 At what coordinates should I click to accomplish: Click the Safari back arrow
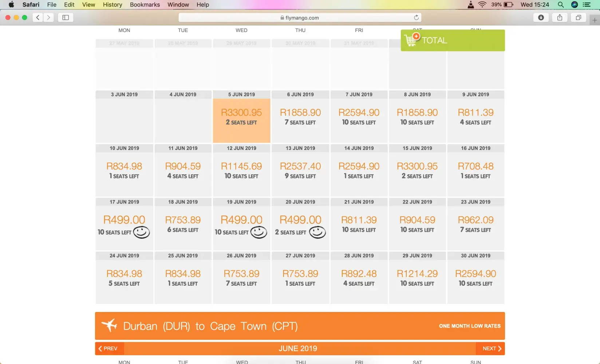(x=38, y=17)
